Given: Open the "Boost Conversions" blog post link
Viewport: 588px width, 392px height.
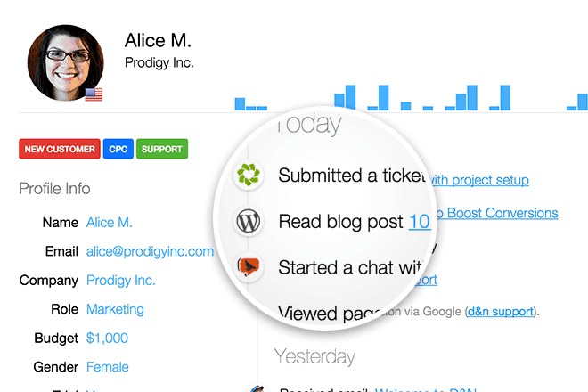Looking at the screenshot, I should 502,213.
